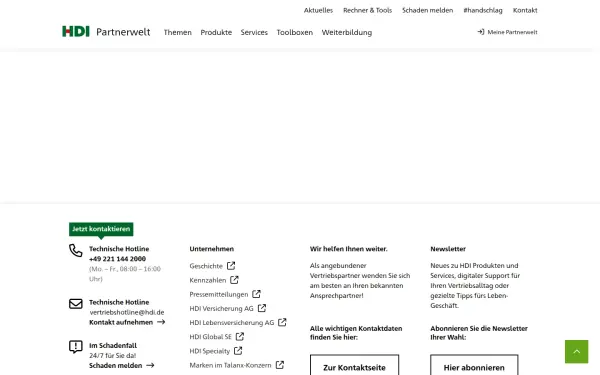Open the Kennzahlen link
The image size is (600, 375).
click(208, 280)
